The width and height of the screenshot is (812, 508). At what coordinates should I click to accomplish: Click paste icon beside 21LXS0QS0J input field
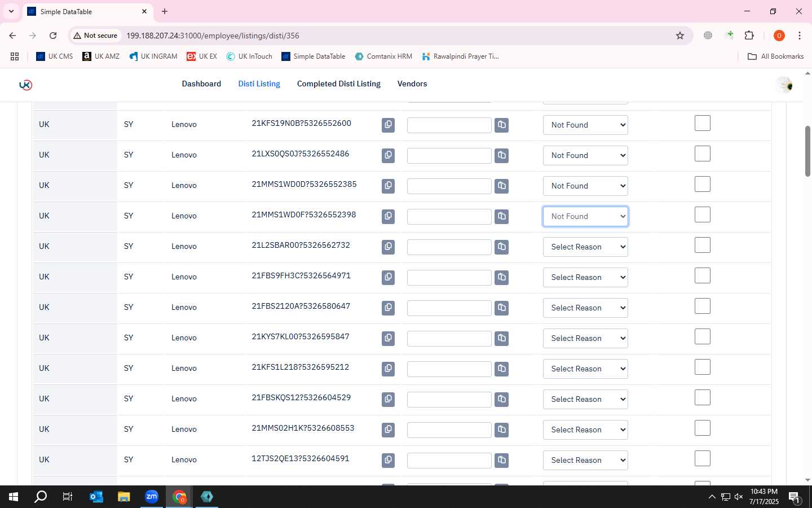[x=502, y=155]
